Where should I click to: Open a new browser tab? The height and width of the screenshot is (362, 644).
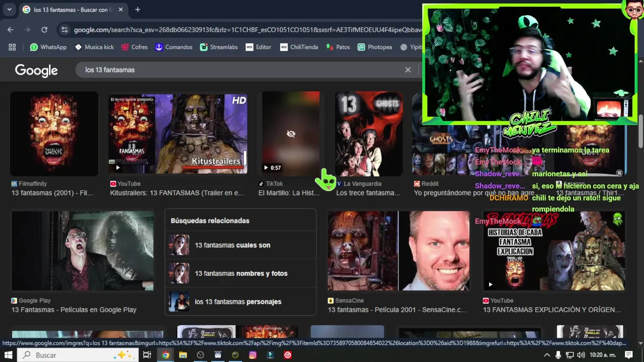(x=137, y=10)
